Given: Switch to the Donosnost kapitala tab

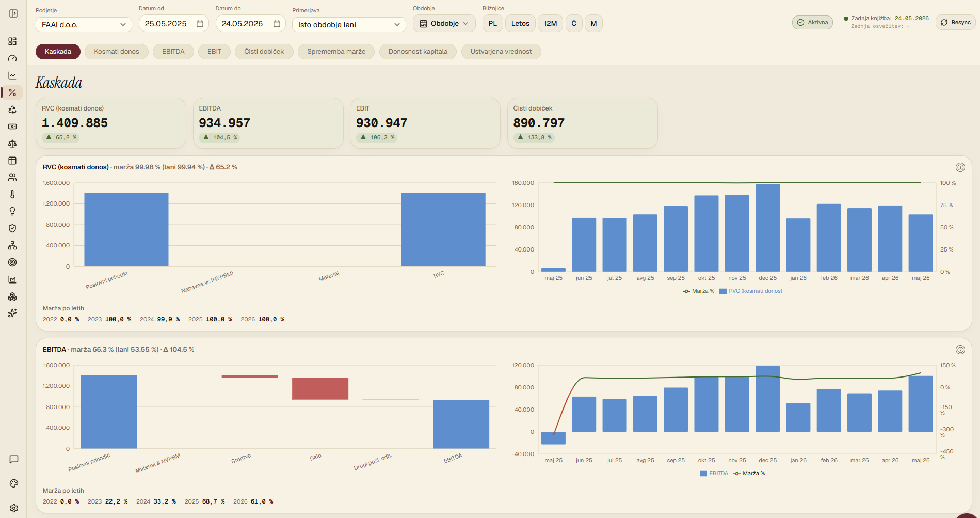Looking at the screenshot, I should point(418,52).
